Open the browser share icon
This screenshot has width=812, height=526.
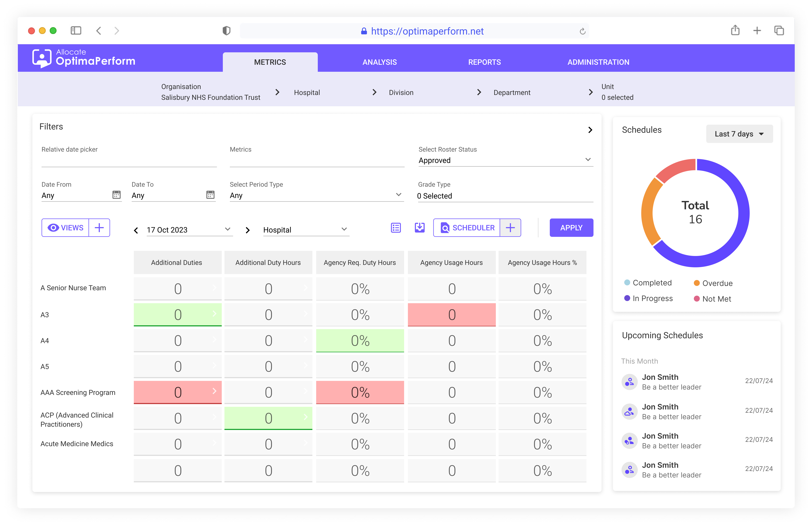click(735, 30)
